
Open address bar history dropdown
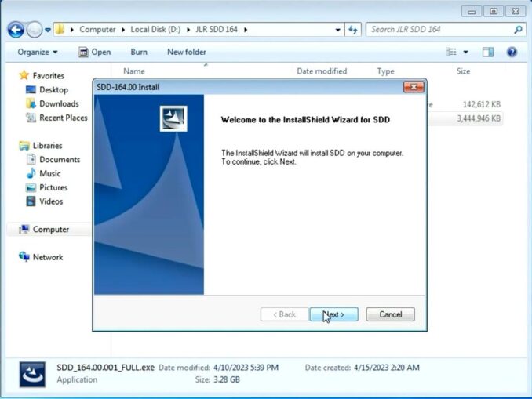point(337,30)
